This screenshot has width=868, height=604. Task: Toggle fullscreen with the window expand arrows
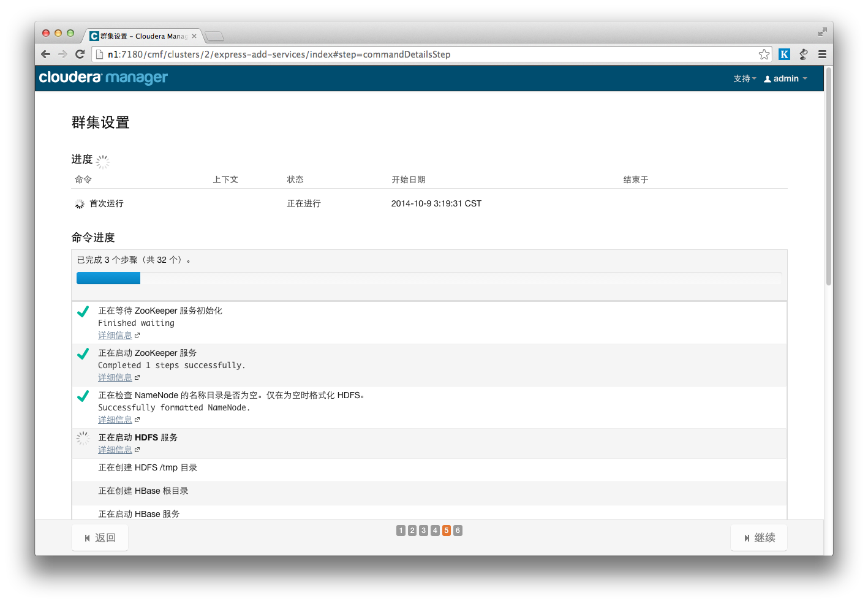[x=822, y=32]
